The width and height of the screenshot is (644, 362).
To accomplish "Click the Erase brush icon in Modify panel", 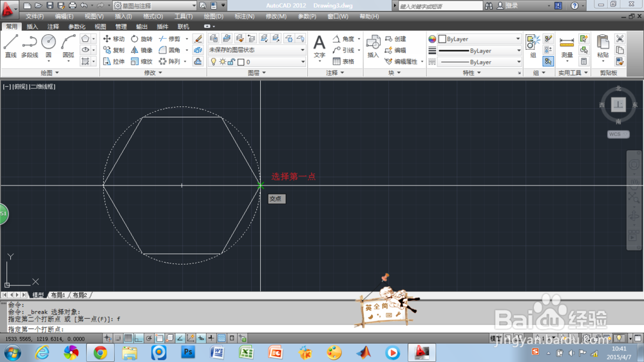I will coord(198,39).
